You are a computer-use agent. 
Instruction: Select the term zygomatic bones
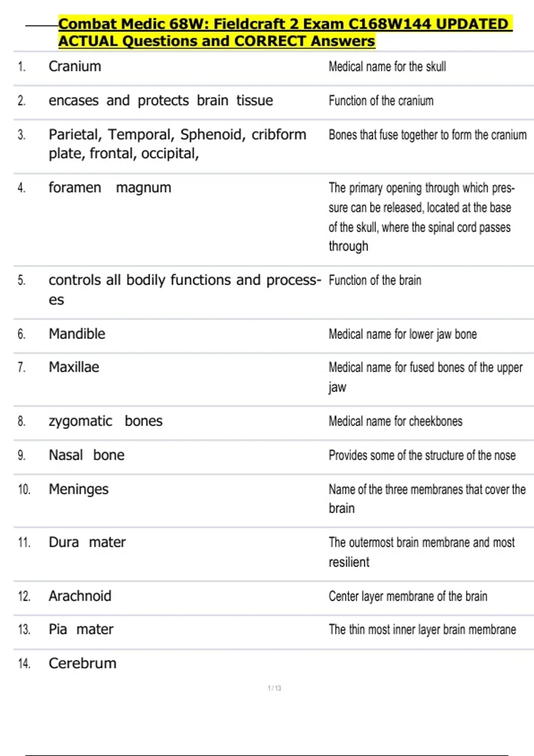coord(105,421)
